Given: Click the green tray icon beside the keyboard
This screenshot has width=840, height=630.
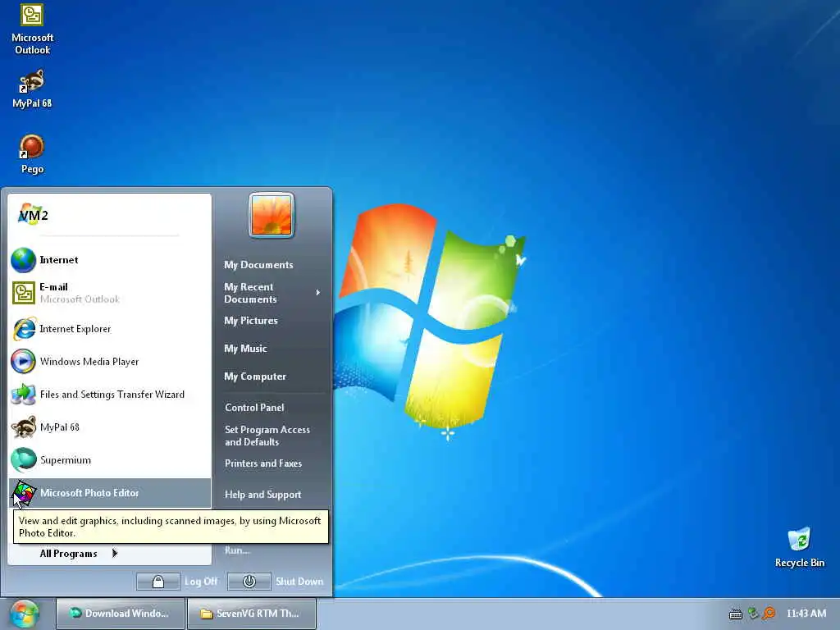Looking at the screenshot, I should pos(753,614).
